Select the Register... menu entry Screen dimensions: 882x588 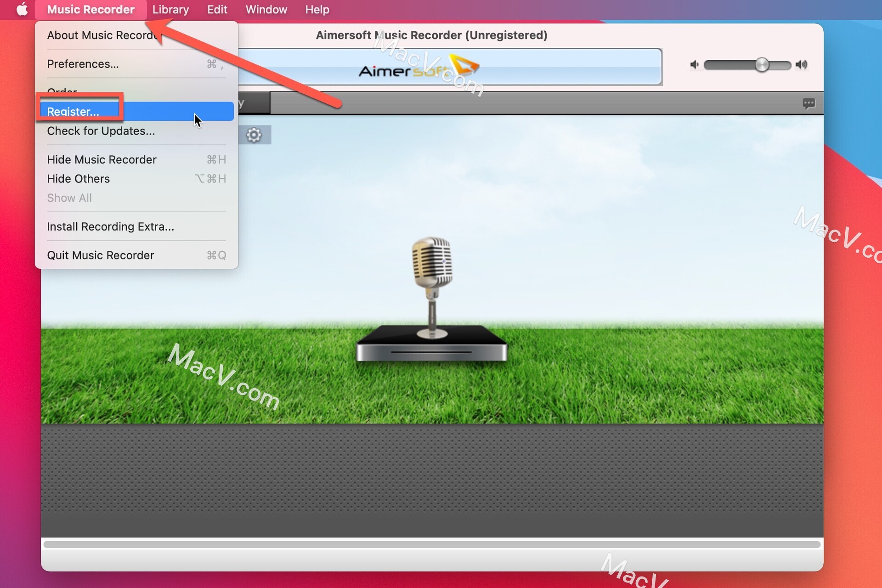136,112
